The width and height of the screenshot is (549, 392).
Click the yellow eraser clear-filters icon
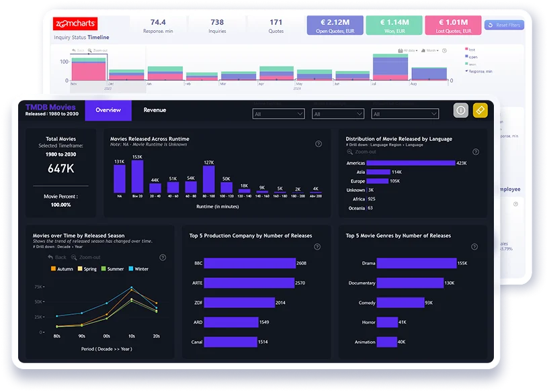pos(480,110)
